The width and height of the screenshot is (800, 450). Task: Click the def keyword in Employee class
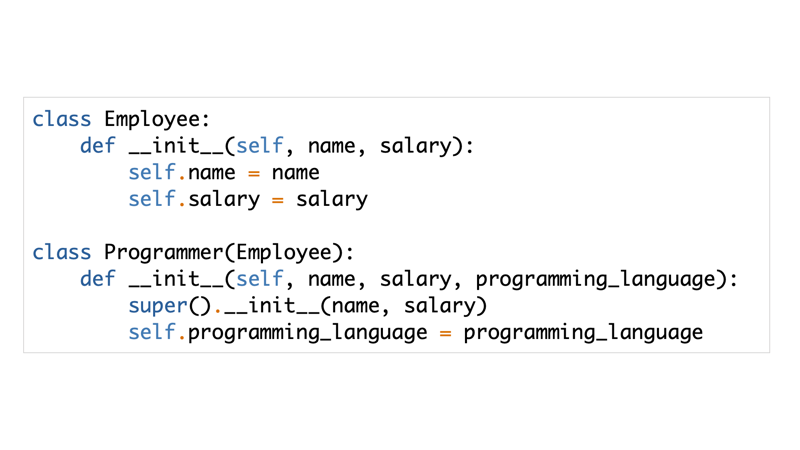coord(98,146)
